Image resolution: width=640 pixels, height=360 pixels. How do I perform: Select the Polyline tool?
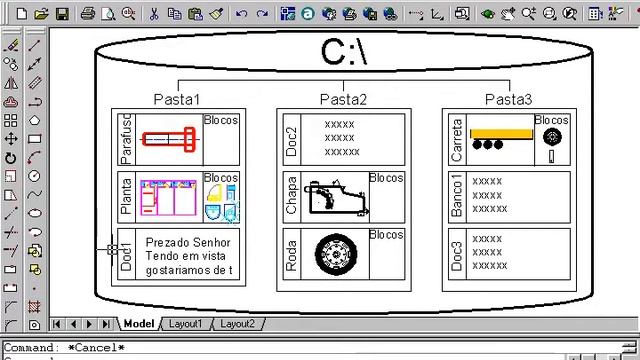pos(35,102)
